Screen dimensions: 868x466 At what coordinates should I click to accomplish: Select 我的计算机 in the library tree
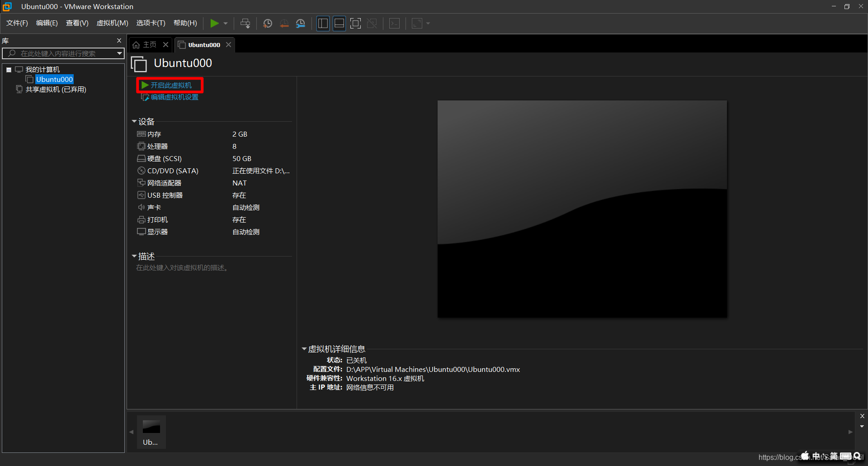click(42, 69)
